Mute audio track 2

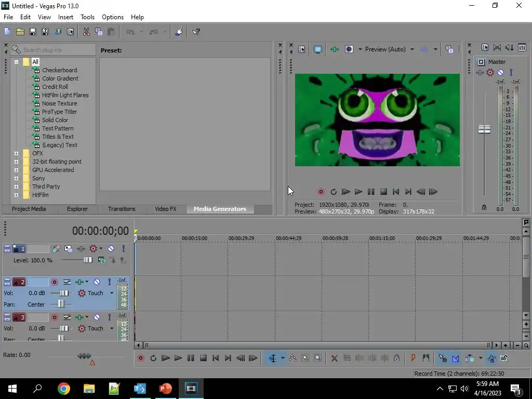(97, 282)
